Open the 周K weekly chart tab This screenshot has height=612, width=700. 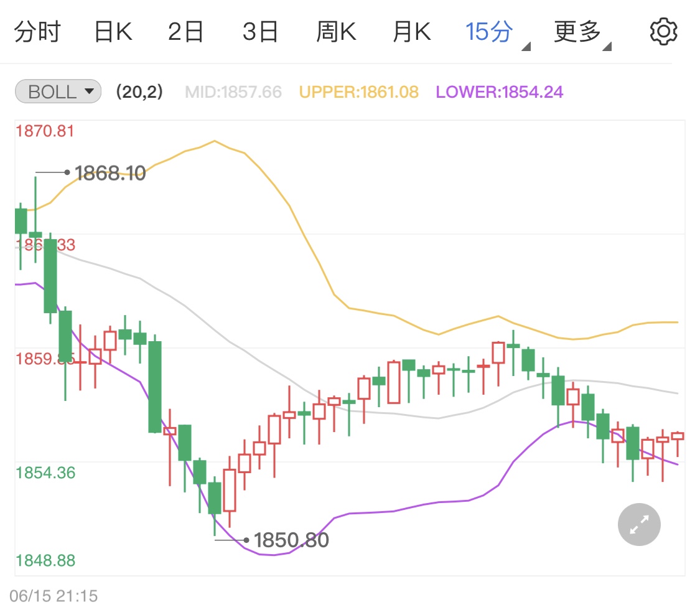coord(336,32)
